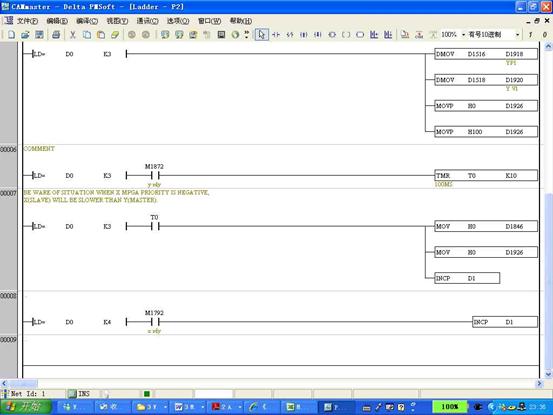This screenshot has height=415, width=553.
Task: Click the Windows Start button
Action: 26,407
